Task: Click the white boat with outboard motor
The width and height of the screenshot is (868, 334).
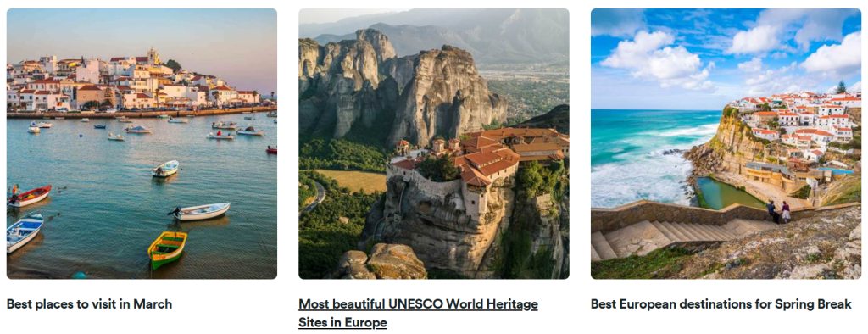Action: click(199, 211)
